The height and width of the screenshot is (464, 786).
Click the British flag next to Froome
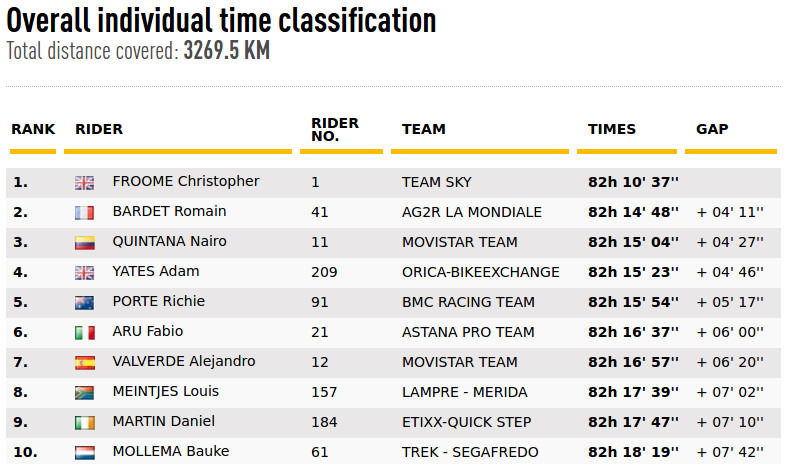tap(84, 183)
